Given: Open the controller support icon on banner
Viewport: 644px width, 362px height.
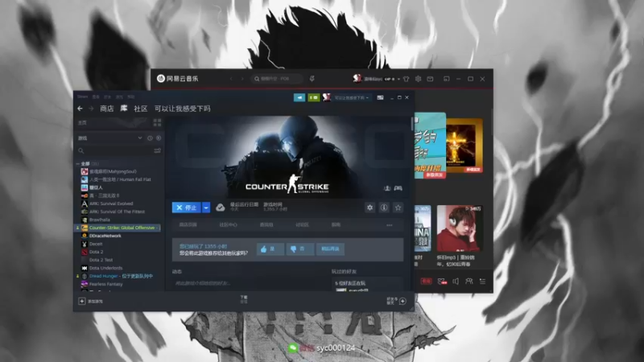Looking at the screenshot, I should 398,188.
